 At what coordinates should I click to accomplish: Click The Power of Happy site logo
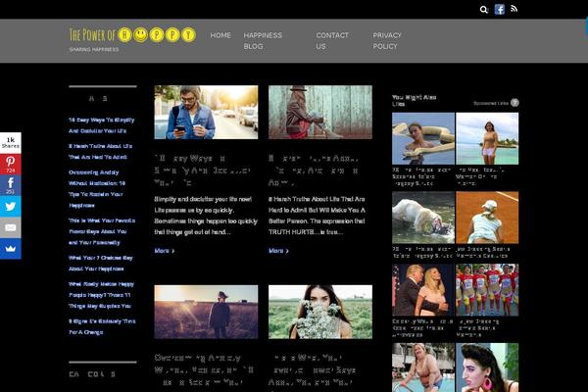point(132,35)
